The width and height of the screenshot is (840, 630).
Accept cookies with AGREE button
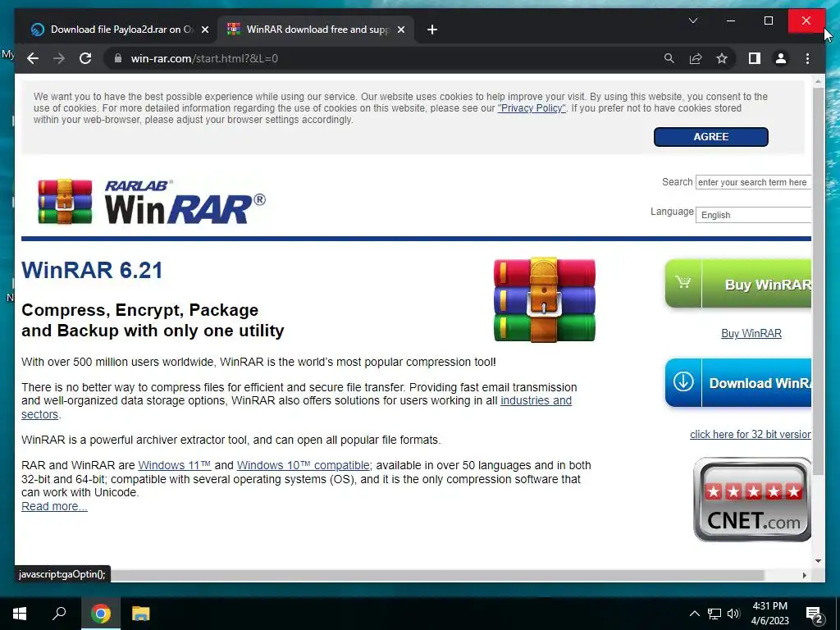point(711,137)
